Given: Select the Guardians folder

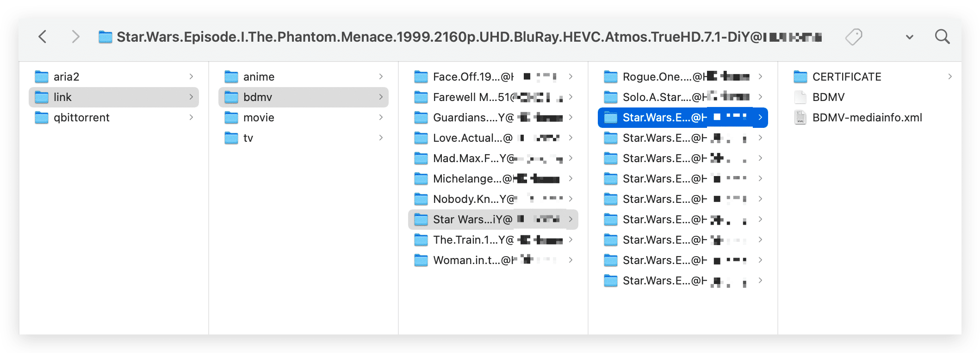Looking at the screenshot, I should click(x=473, y=118).
